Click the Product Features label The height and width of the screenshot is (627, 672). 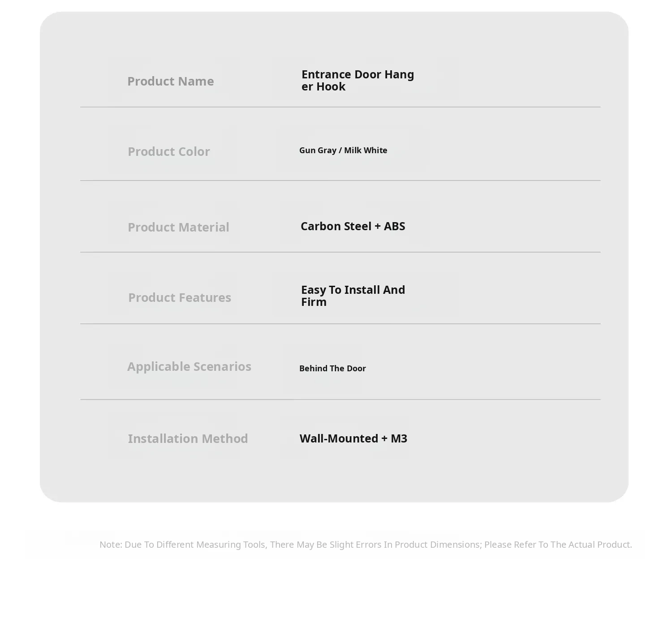coord(180,298)
